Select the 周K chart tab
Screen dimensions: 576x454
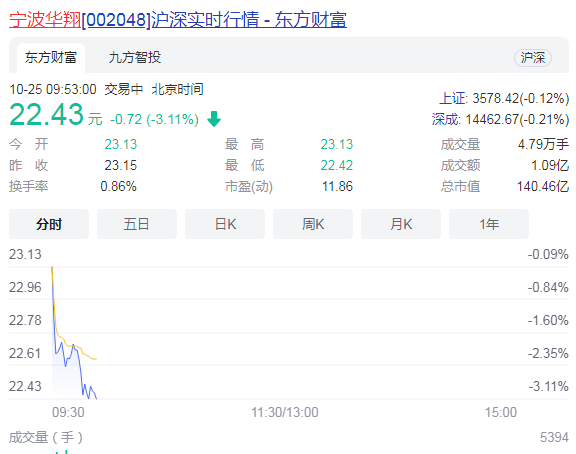coord(313,224)
